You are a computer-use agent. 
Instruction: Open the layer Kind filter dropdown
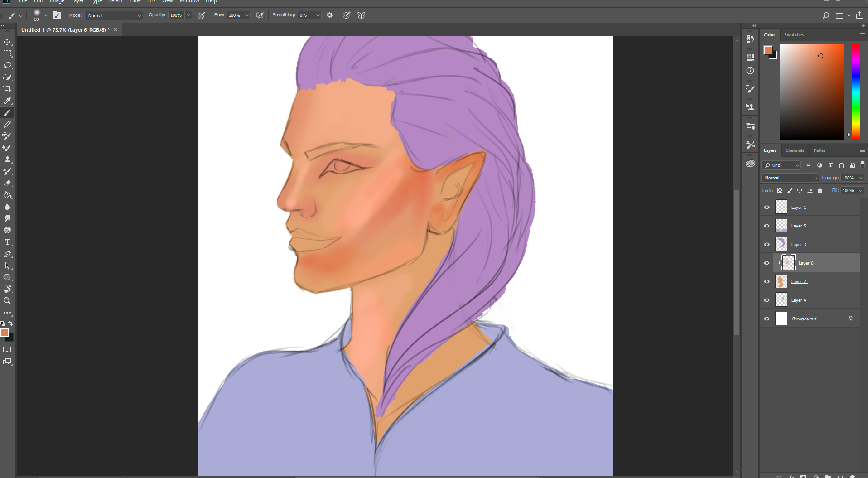coord(781,165)
